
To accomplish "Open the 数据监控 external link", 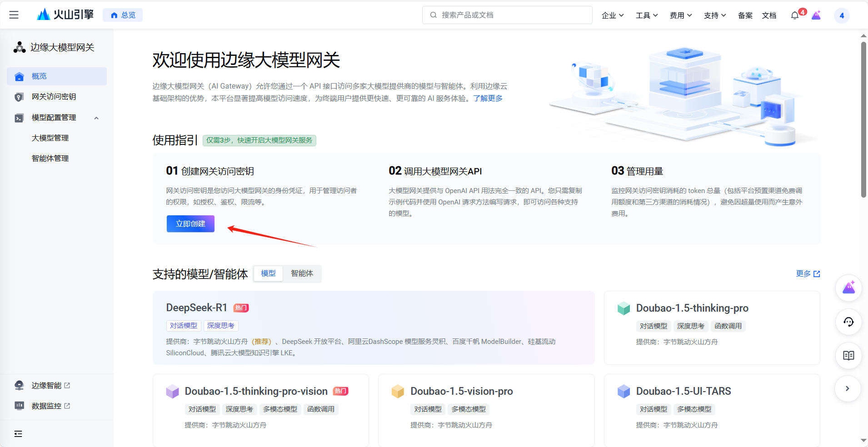I will (50, 406).
